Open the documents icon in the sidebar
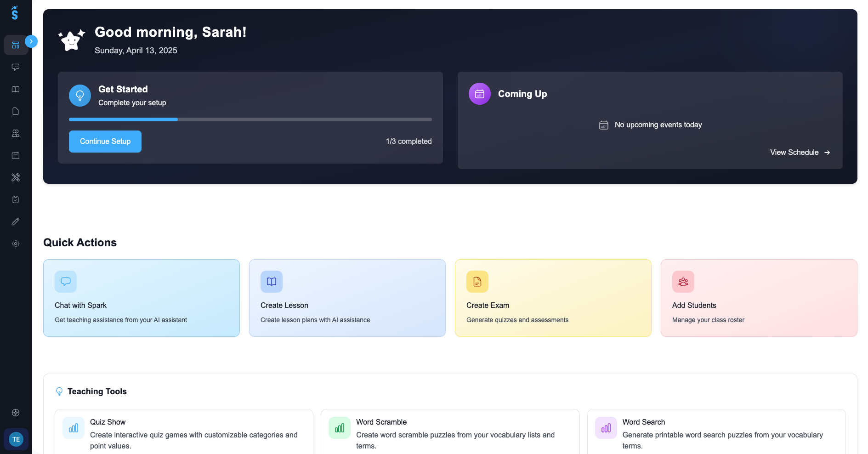This screenshot has width=868, height=454. click(16, 111)
